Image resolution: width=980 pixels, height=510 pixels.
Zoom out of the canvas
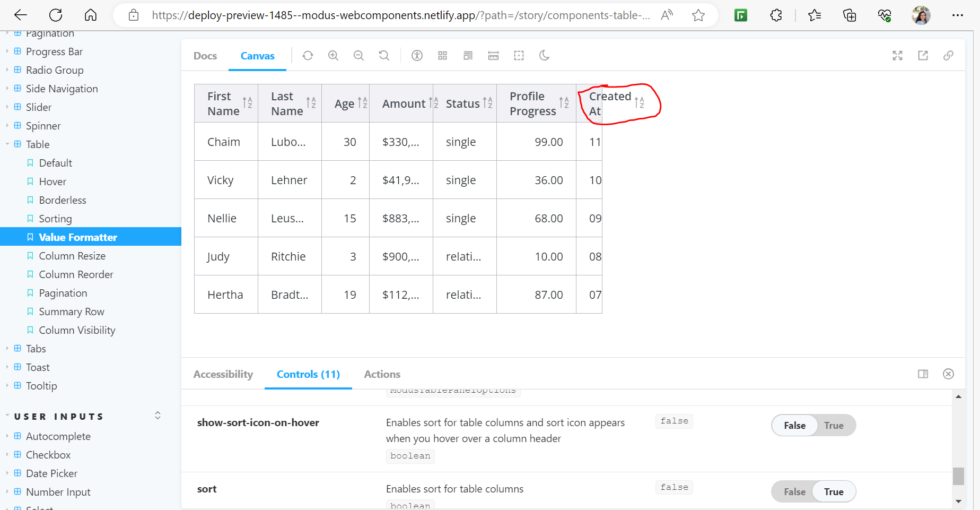pos(358,55)
